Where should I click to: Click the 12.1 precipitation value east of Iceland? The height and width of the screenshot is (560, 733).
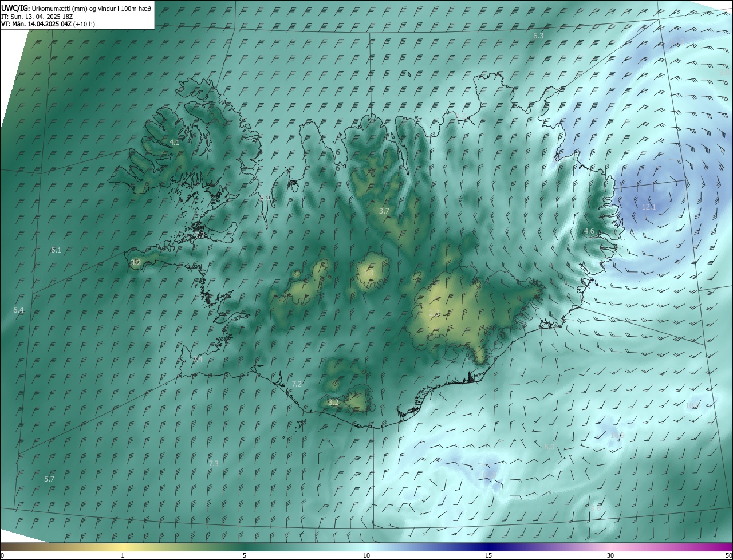click(x=648, y=207)
